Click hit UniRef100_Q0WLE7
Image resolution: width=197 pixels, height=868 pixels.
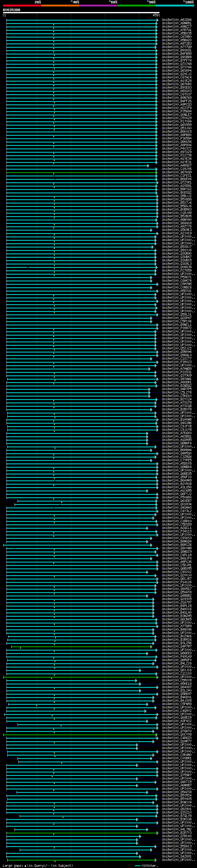click(177, 115)
